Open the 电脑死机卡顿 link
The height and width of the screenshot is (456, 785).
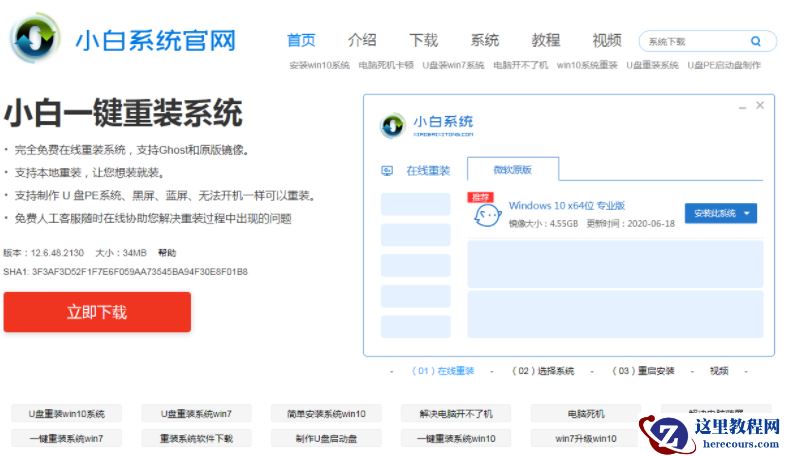pos(386,65)
